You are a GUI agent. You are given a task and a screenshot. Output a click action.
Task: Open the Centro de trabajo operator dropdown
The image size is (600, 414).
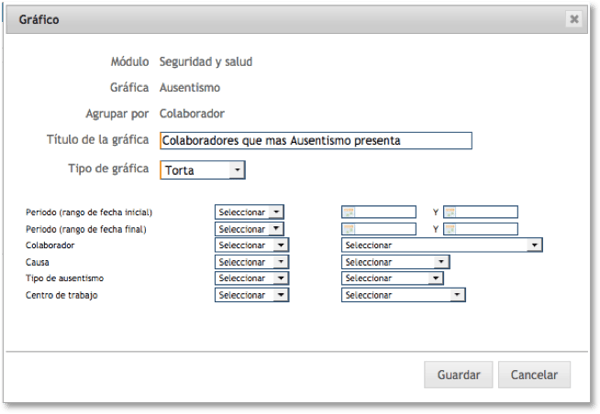[252, 295]
